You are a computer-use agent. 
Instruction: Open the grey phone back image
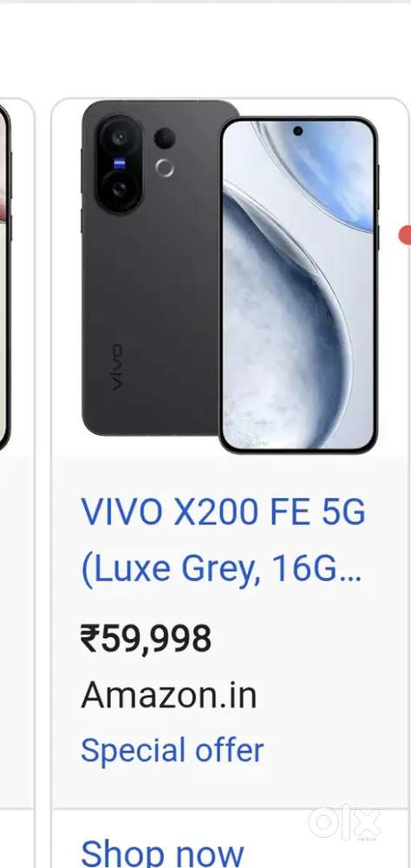151,267
